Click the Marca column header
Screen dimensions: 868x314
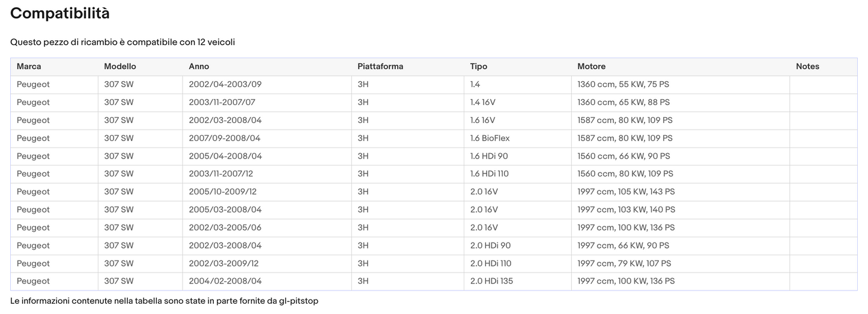point(29,67)
